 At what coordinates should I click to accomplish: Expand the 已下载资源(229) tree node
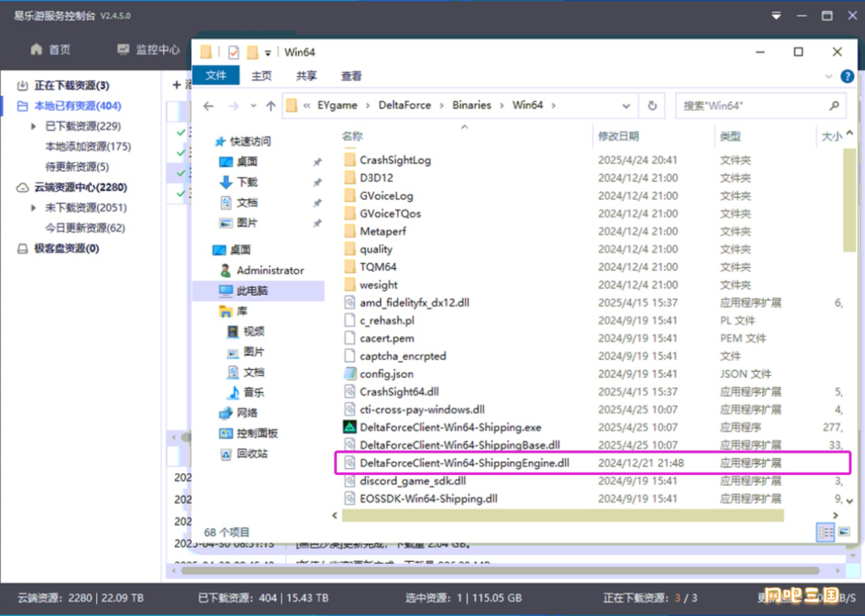pos(33,127)
